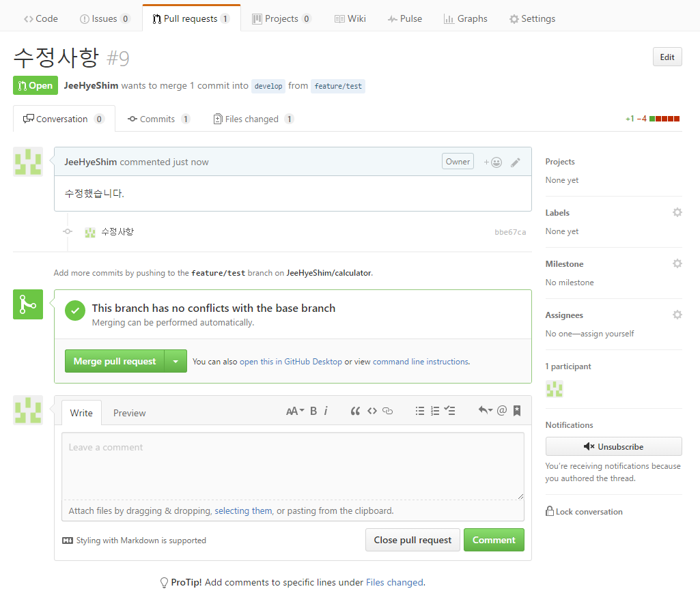The height and width of the screenshot is (591, 700).
Task: Add a bulleted list
Action: coord(419,411)
